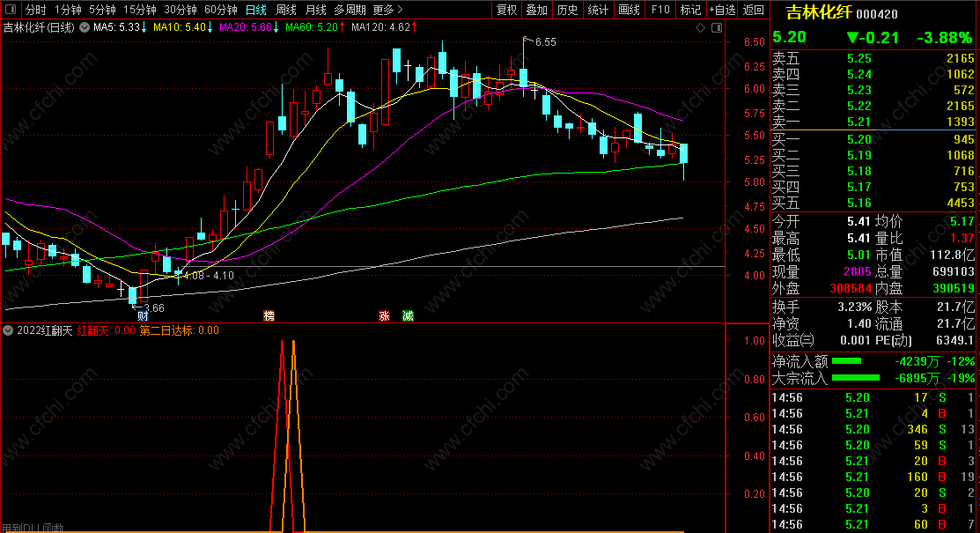Click the green 净流入额 bar

846,361
